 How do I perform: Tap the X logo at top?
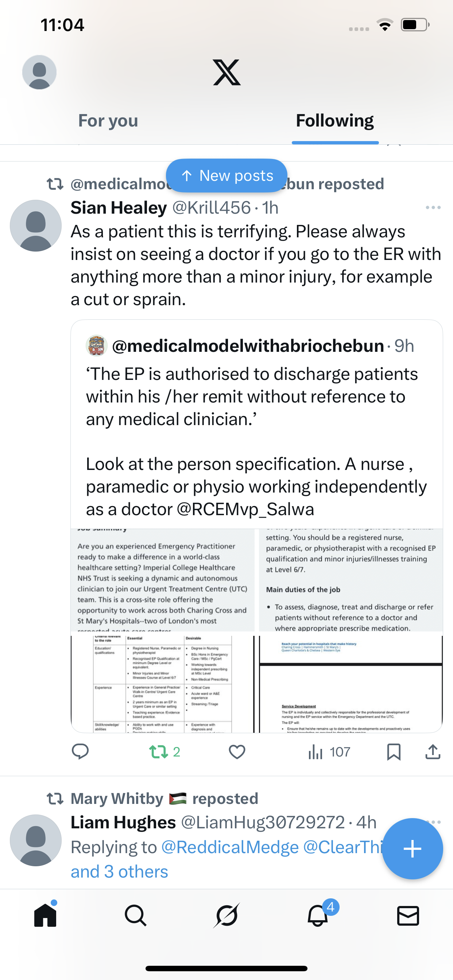pos(226,72)
